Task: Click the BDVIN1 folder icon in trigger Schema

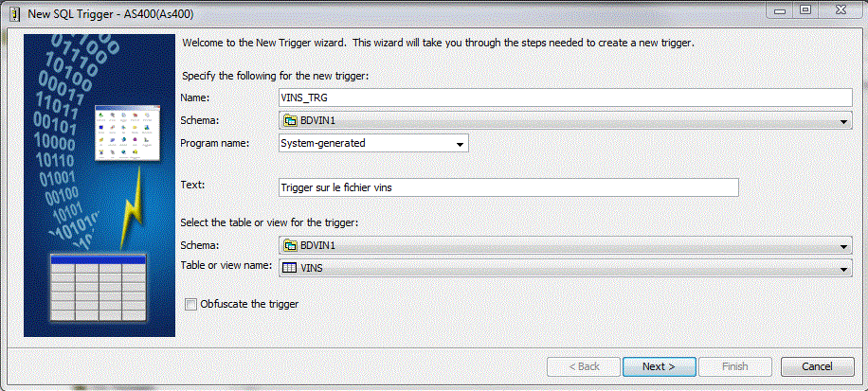Action: tap(290, 120)
